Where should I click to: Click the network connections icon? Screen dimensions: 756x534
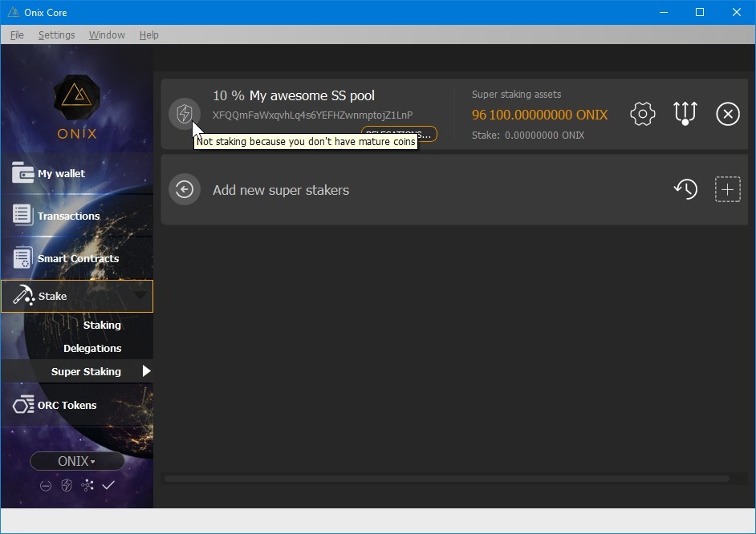[x=87, y=485]
